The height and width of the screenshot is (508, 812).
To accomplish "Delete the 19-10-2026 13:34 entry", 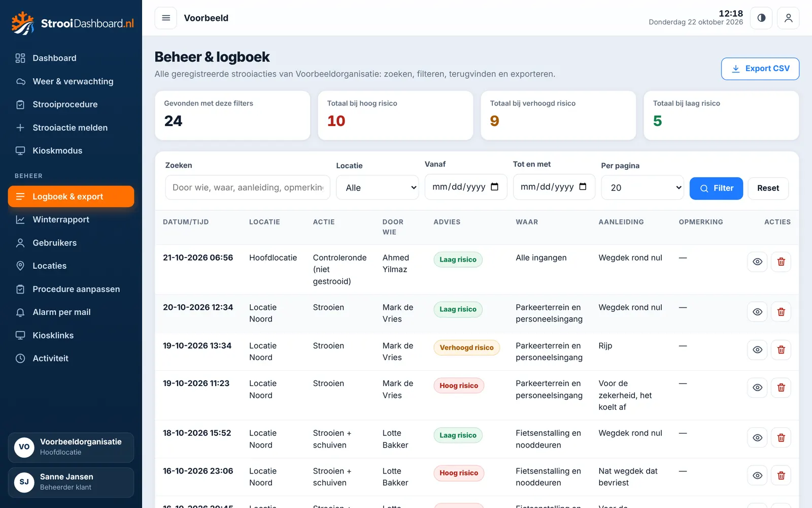I will click(781, 350).
